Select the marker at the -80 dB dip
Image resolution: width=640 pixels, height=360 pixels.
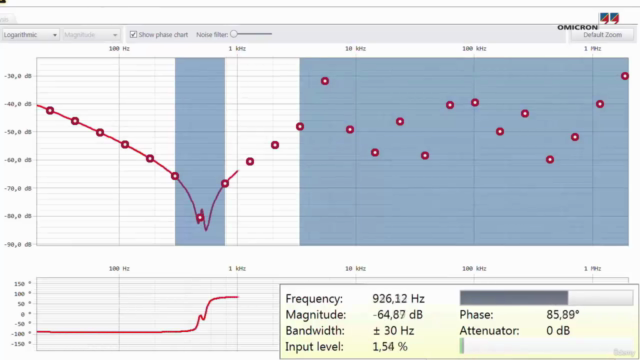200,218
